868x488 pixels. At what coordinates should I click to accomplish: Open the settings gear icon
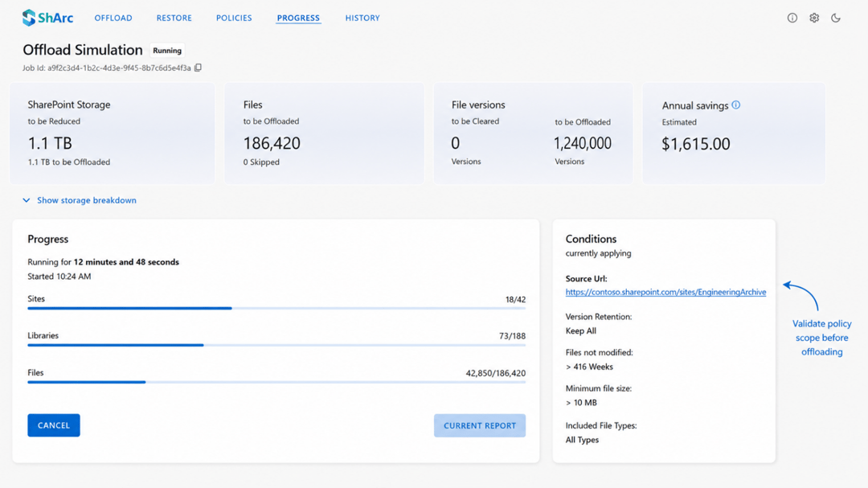coord(813,18)
